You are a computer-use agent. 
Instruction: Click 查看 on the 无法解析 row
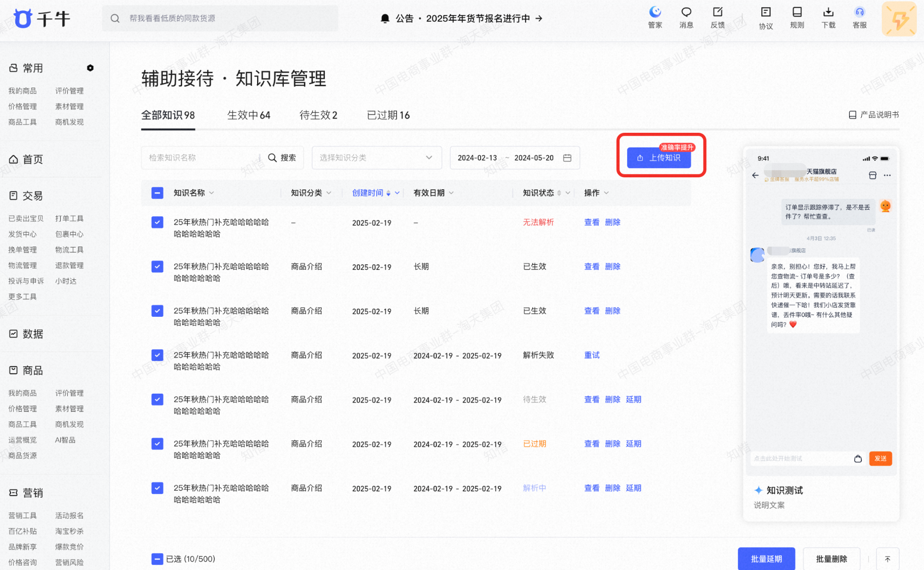[x=591, y=222]
